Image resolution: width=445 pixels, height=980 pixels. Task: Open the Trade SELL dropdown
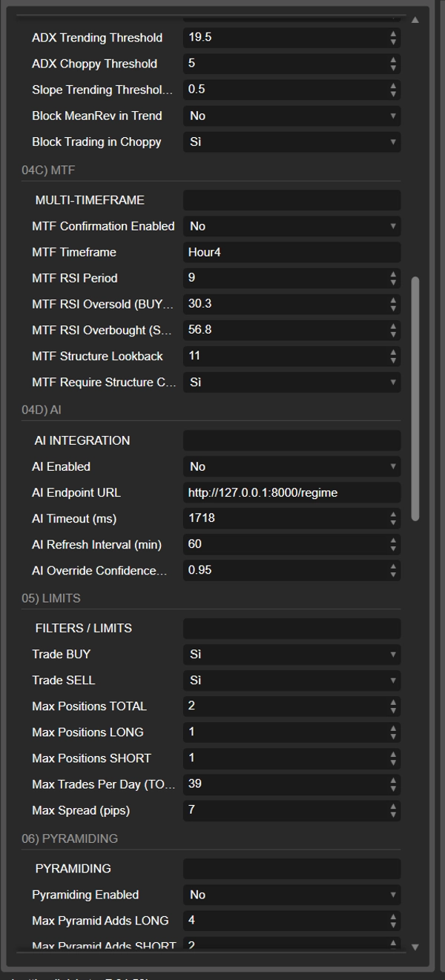pyautogui.click(x=291, y=680)
